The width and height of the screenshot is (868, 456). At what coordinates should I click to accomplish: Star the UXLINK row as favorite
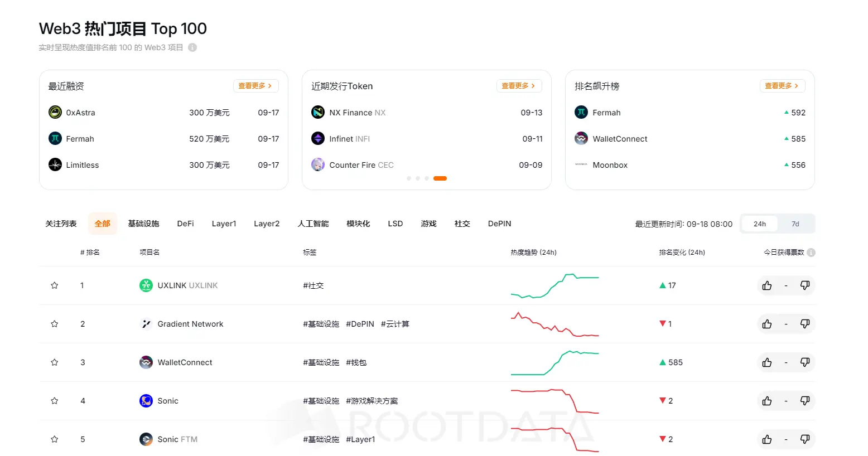[x=54, y=285]
